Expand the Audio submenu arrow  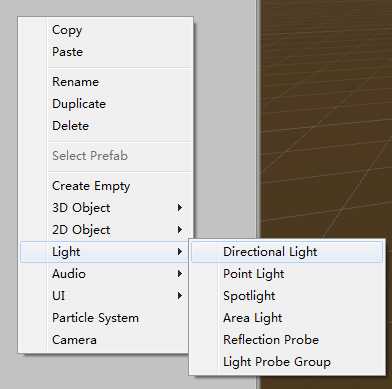pyautogui.click(x=180, y=274)
